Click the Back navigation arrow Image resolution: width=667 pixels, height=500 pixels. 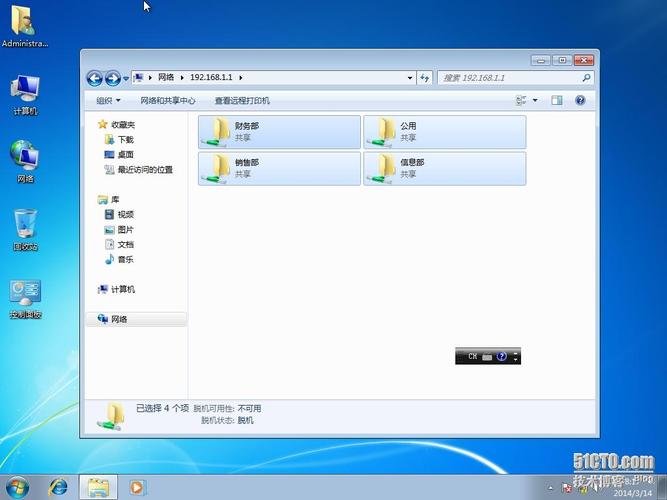tap(94, 78)
